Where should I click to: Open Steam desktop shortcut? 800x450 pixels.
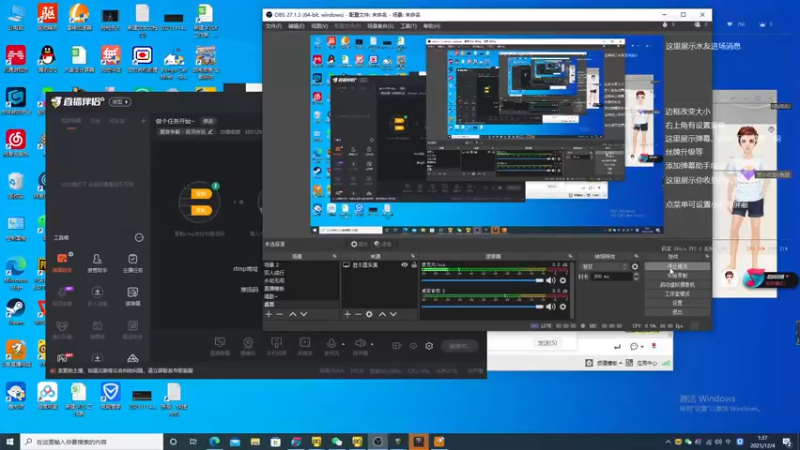tap(16, 311)
